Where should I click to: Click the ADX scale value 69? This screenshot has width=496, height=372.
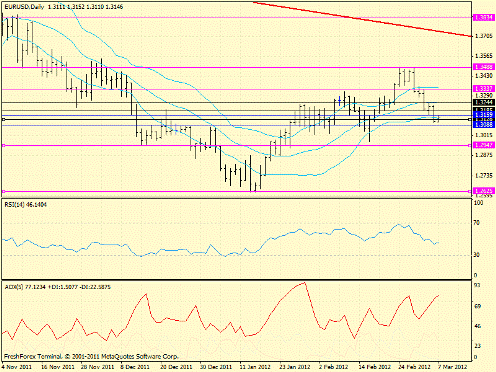pyautogui.click(x=477, y=306)
